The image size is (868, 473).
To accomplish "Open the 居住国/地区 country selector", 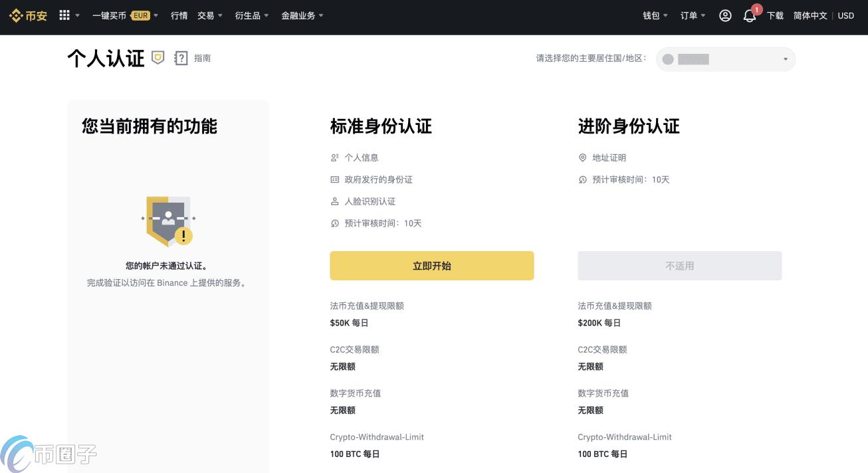I will pos(724,59).
